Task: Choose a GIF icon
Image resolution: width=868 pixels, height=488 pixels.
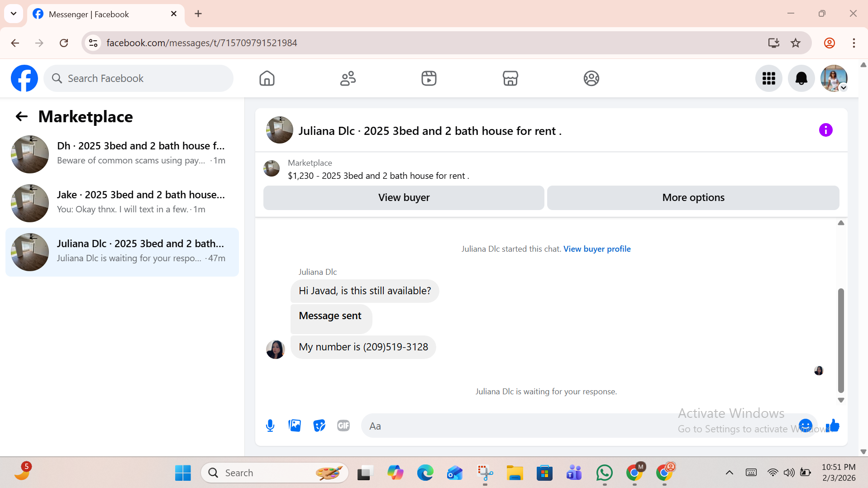Action: pyautogui.click(x=343, y=426)
